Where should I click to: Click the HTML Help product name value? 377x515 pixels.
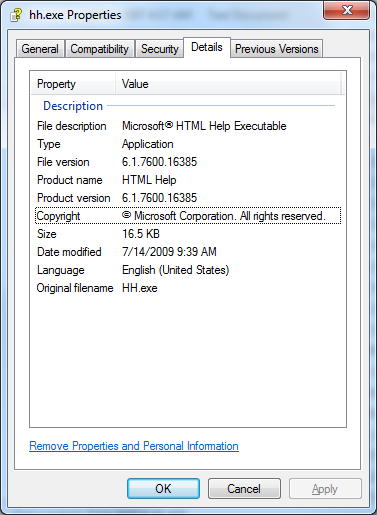[x=149, y=180]
